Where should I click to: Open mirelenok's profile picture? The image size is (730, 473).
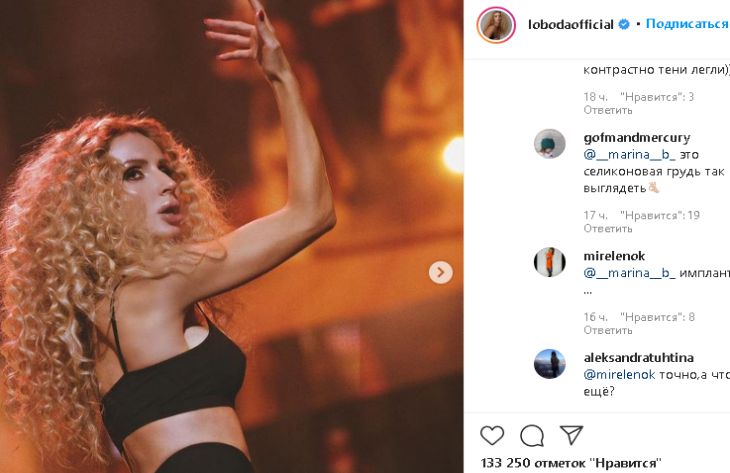coord(550,262)
